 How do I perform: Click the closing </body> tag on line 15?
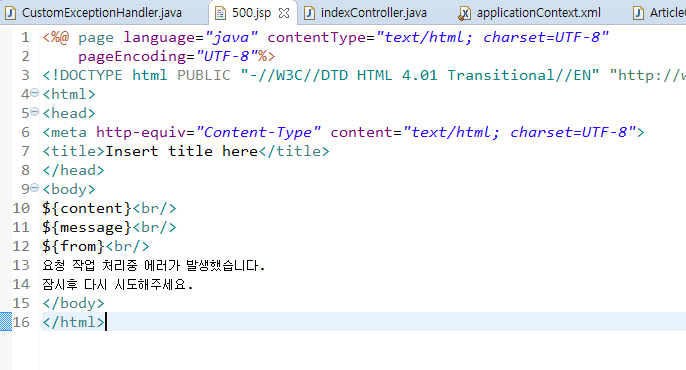click(74, 303)
